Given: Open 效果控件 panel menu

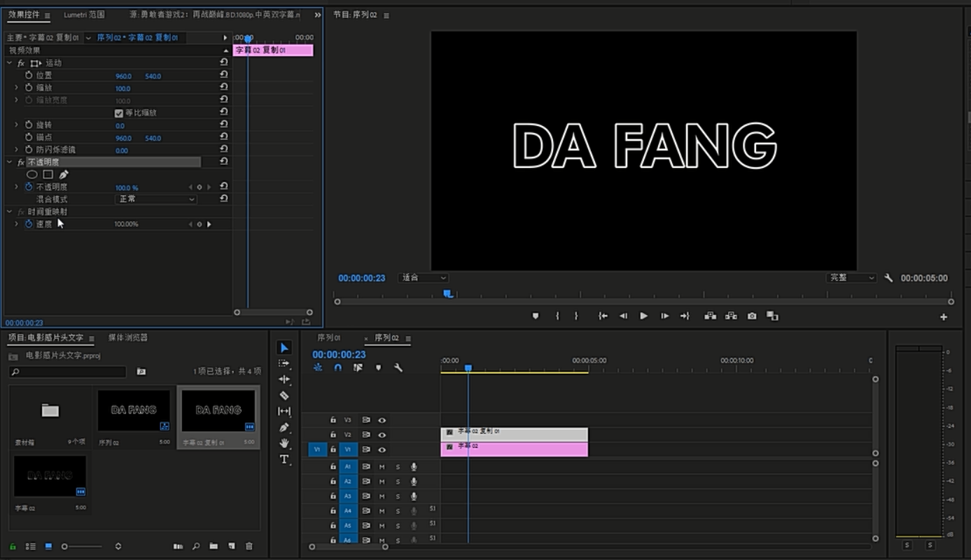Looking at the screenshot, I should click(x=48, y=15).
